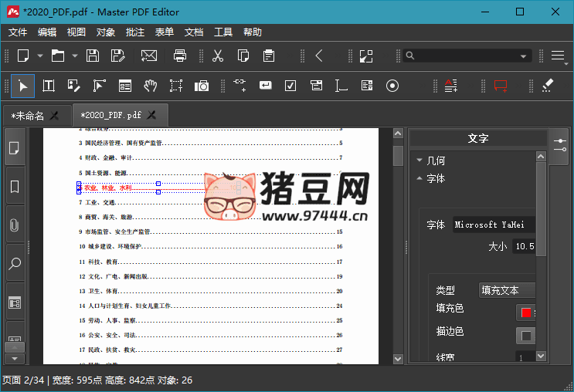Click the Send by email envelope icon
Image resolution: width=574 pixels, height=392 pixels.
pyautogui.click(x=149, y=56)
